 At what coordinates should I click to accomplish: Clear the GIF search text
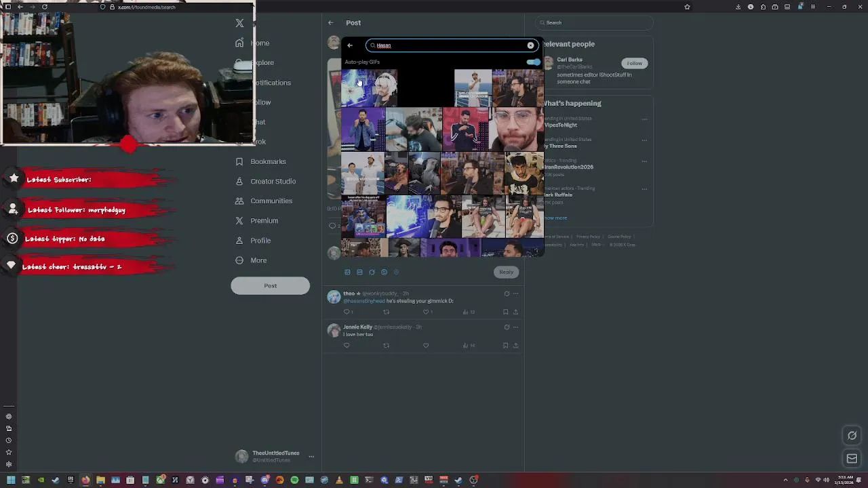point(530,45)
